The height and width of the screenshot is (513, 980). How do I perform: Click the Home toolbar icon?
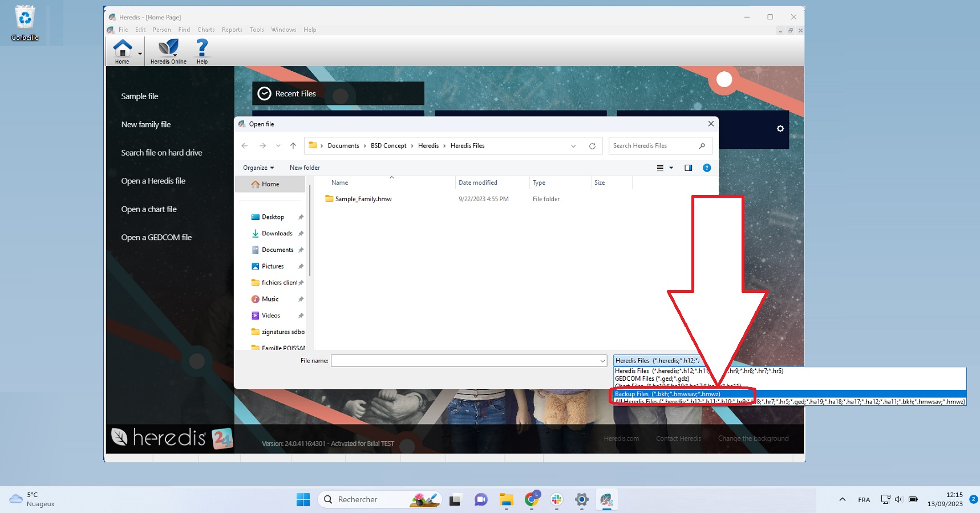click(122, 50)
